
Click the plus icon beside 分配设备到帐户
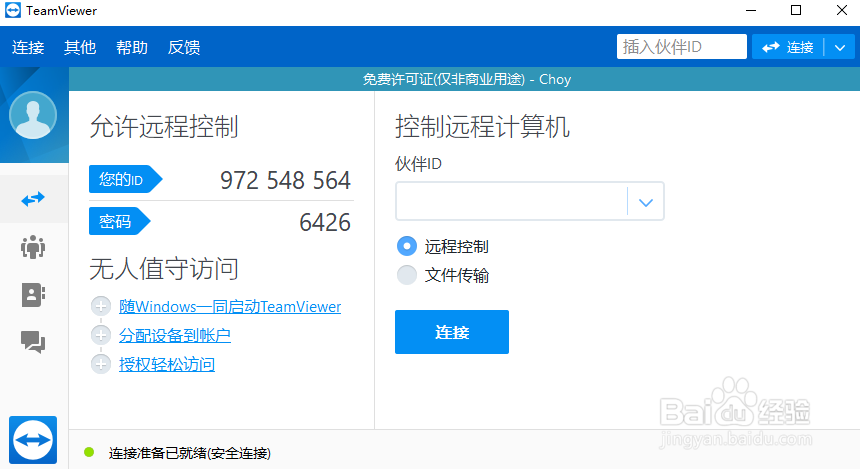click(x=101, y=335)
